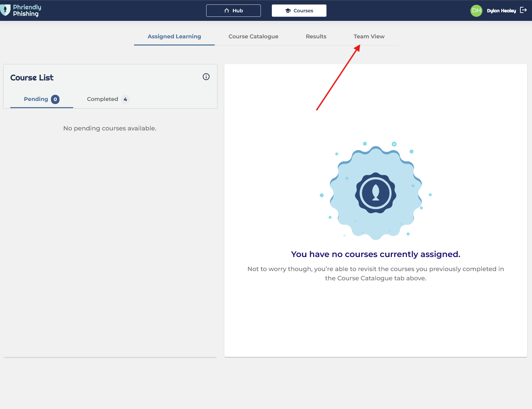The width and height of the screenshot is (532, 409).
Task: Go to the Team View tab
Action: (369, 37)
